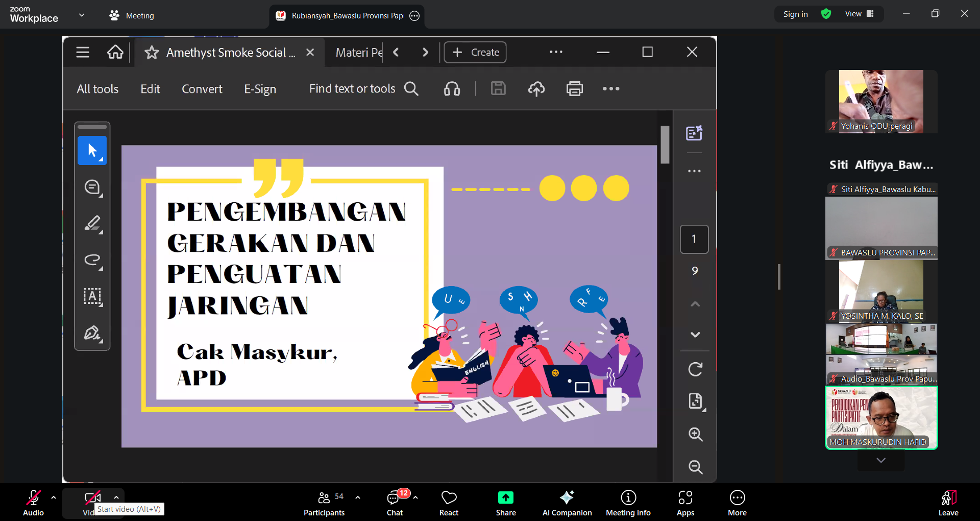Open the AI Assistant panel in Acrobat
Image resolution: width=980 pixels, height=521 pixels.
(694, 133)
